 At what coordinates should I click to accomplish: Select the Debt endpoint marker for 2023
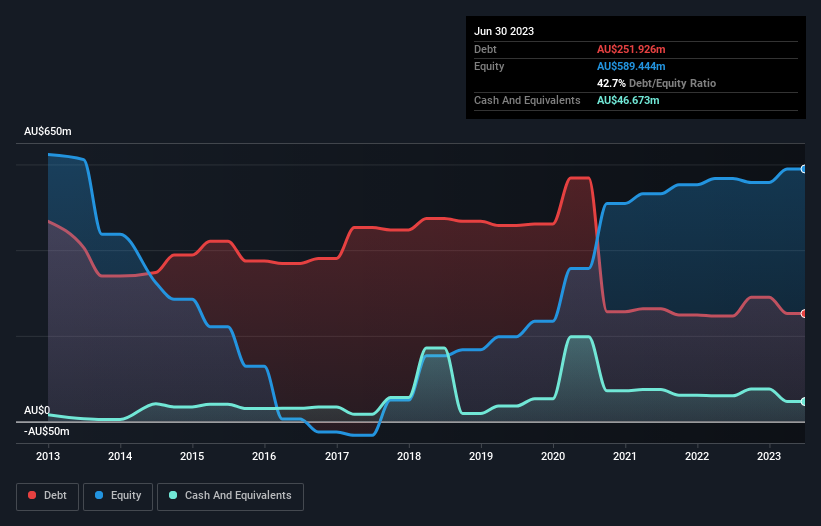804,314
